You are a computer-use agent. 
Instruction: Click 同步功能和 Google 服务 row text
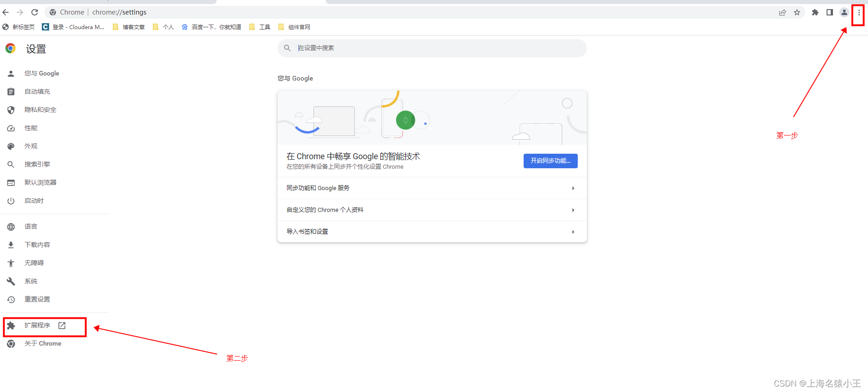click(x=318, y=188)
